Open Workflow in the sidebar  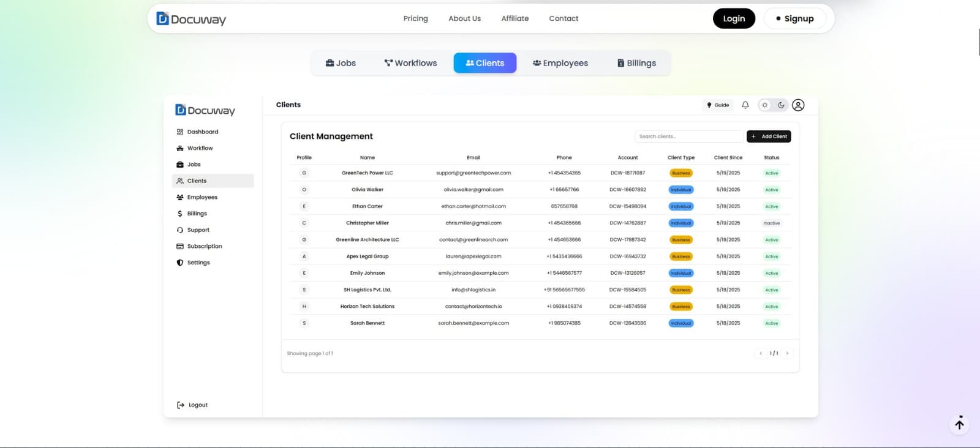tap(213, 148)
